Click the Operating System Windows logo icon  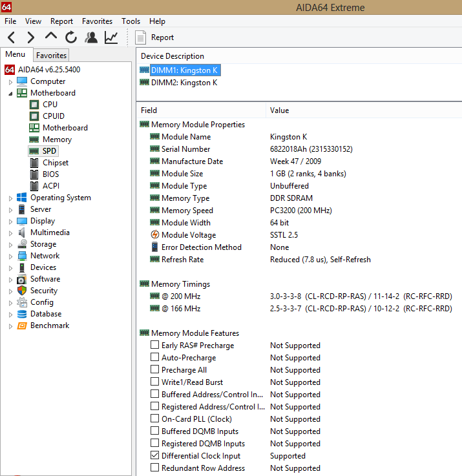pos(21,198)
